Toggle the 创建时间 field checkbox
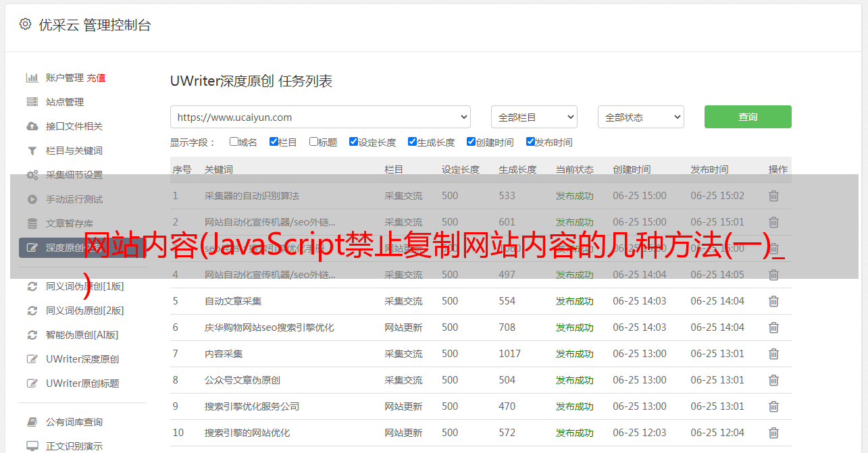This screenshot has width=868, height=453. [471, 142]
